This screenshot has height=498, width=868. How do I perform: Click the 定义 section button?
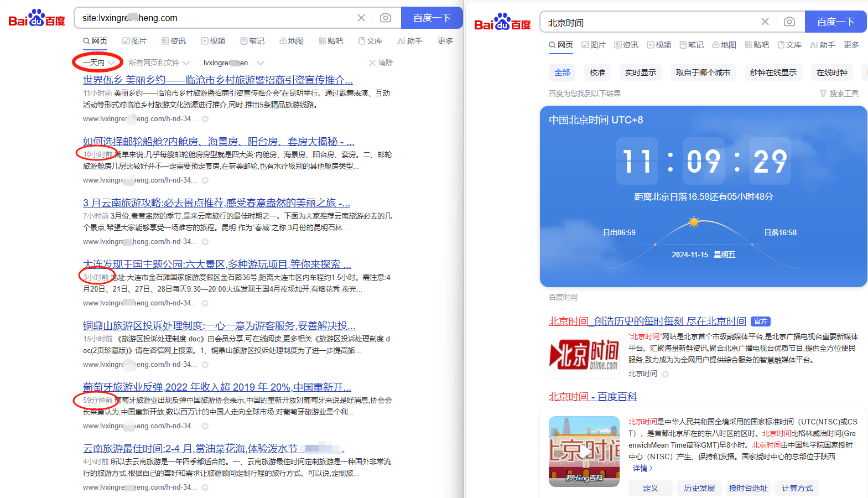[651, 488]
